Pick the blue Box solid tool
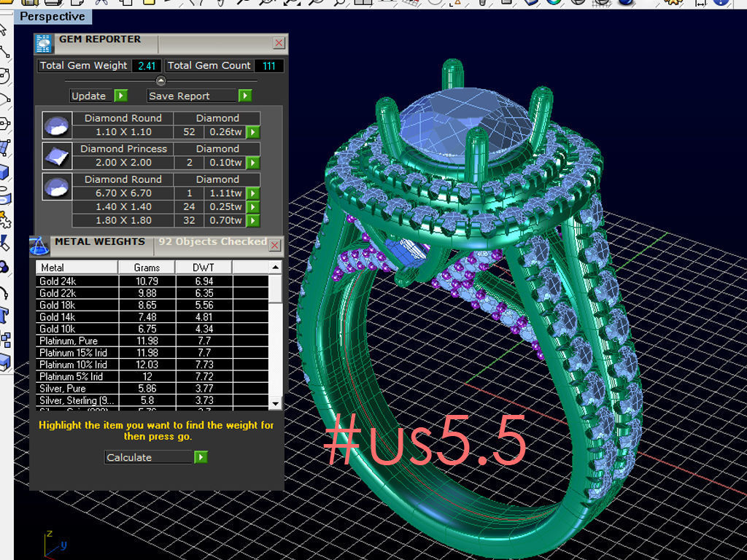Screen dimensions: 747x560 coord(4,171)
